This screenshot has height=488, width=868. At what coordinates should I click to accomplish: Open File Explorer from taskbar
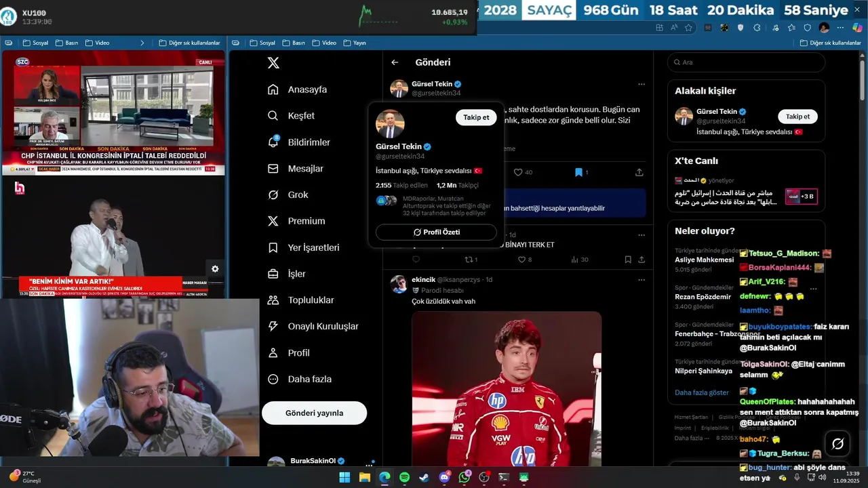364,477
